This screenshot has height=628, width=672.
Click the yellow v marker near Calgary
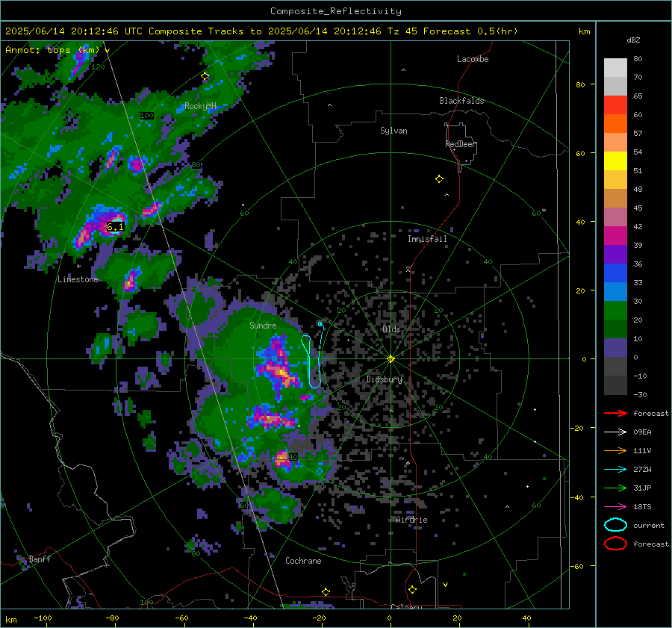(445, 584)
